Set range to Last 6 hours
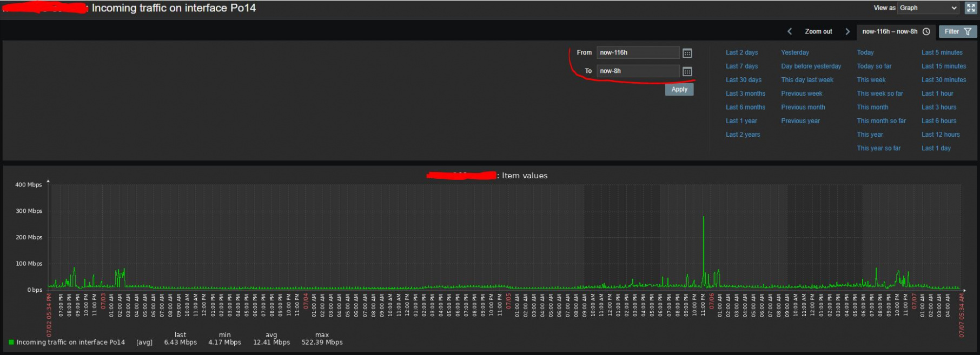 939,120
